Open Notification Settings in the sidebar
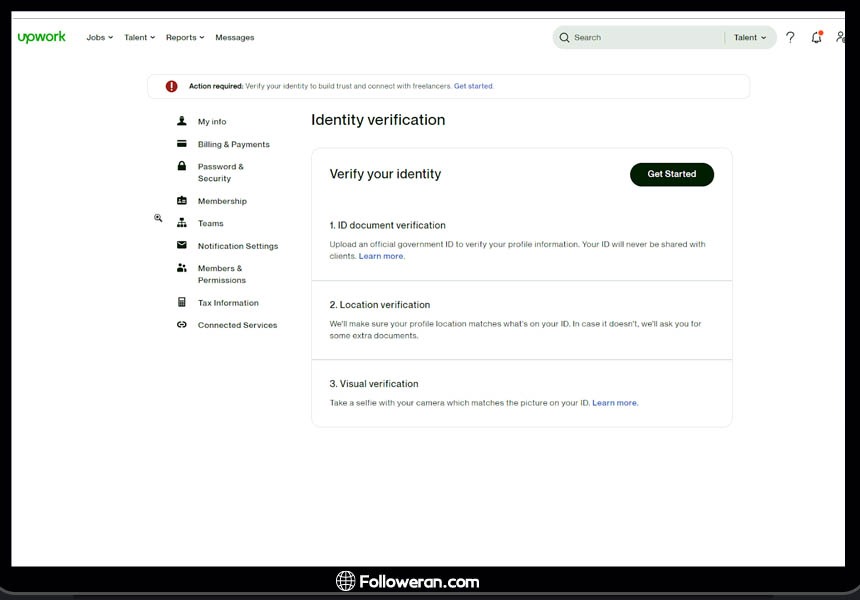This screenshot has width=860, height=600. 238,246
